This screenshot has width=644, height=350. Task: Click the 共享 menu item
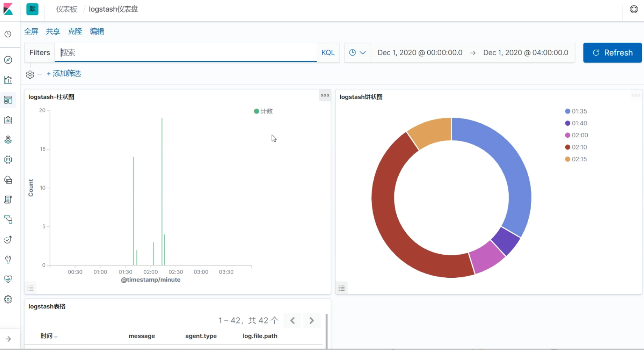pyautogui.click(x=53, y=31)
